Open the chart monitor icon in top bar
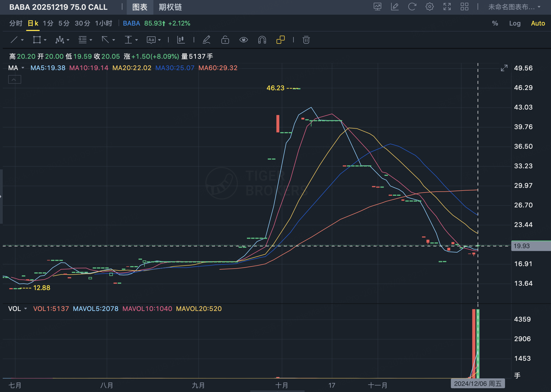Screen dimensions: 551x392 [377, 7]
